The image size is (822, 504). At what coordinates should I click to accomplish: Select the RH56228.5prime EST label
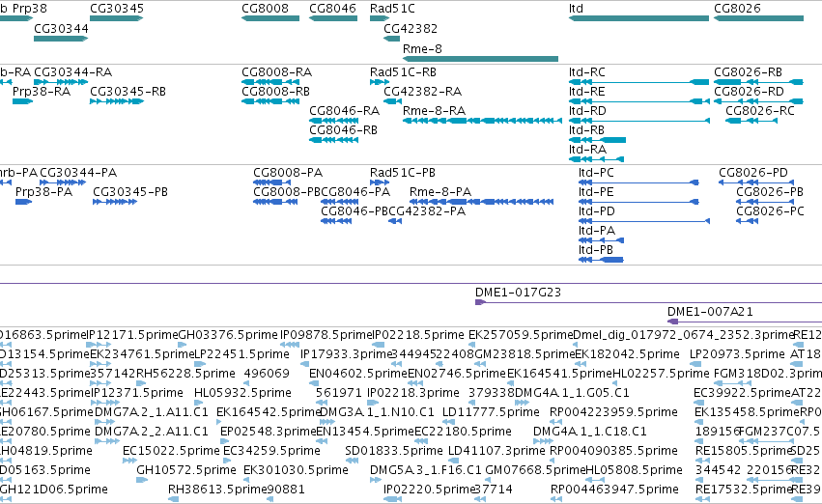tap(185, 374)
